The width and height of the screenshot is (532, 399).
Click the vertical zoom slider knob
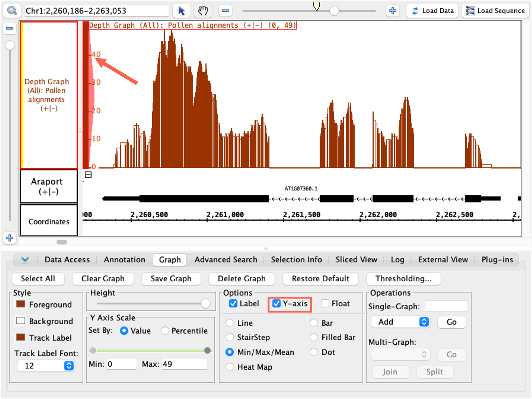[x=10, y=45]
